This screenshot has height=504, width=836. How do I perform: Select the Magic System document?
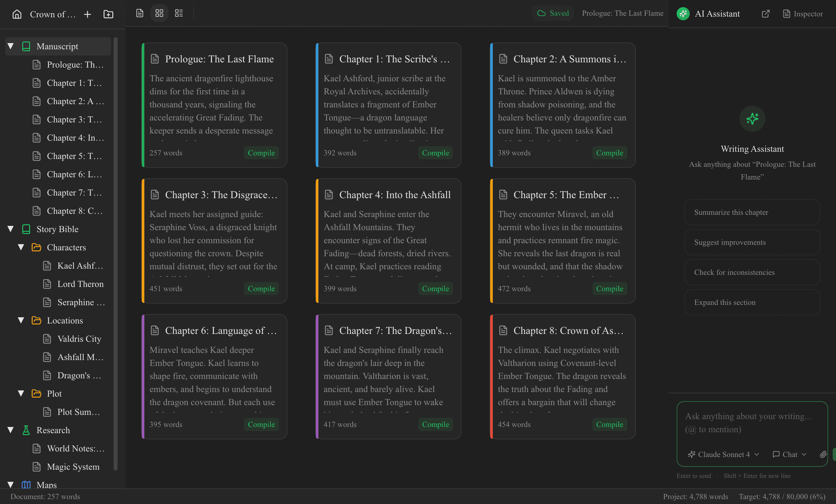click(x=73, y=467)
